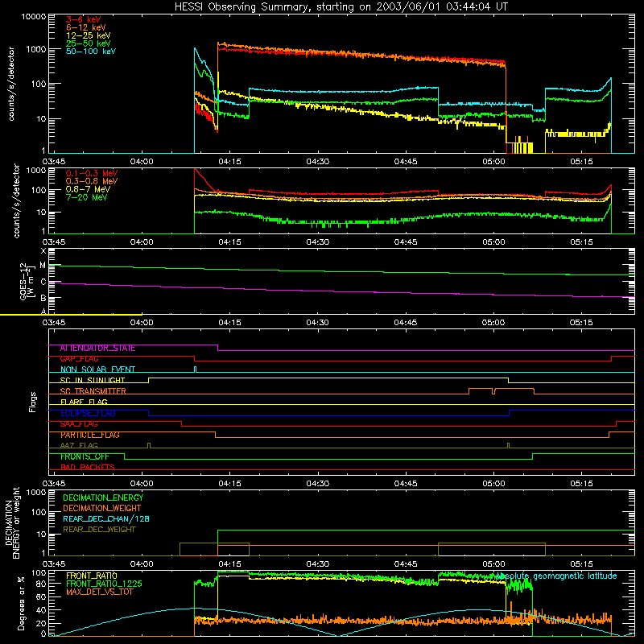Click the 04:30 tick label under GOES plot
The height and width of the screenshot is (644, 644).
pyautogui.click(x=317, y=323)
